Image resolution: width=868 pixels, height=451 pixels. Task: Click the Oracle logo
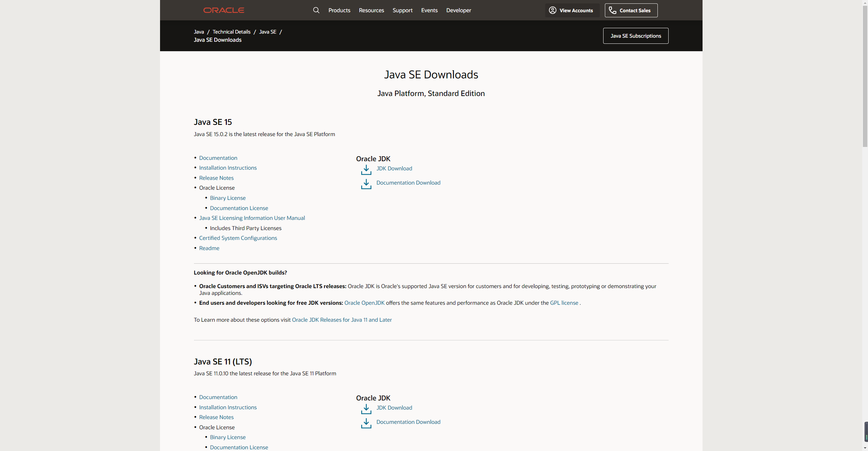224,10
